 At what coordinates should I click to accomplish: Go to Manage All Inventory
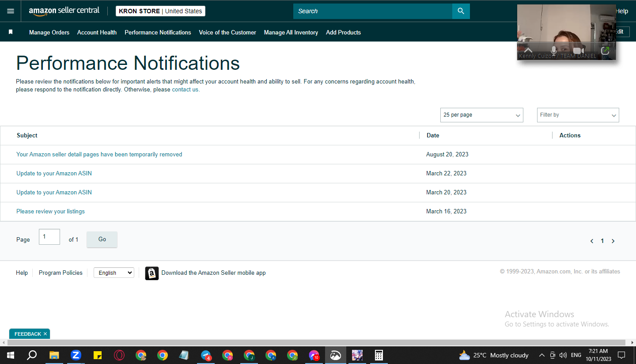point(291,32)
